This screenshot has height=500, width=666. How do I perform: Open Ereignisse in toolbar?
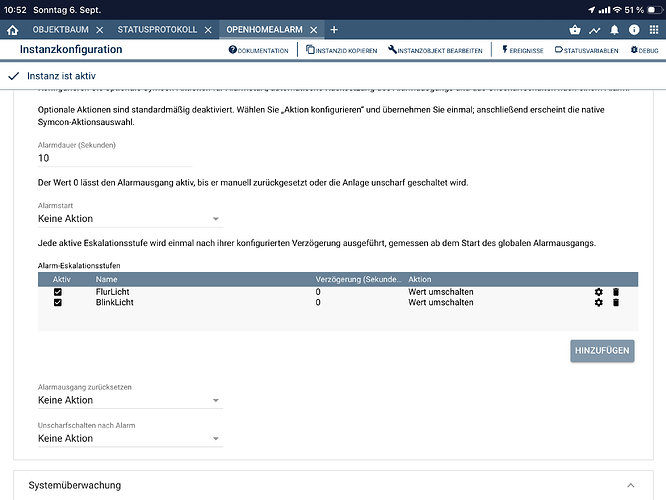click(x=522, y=50)
